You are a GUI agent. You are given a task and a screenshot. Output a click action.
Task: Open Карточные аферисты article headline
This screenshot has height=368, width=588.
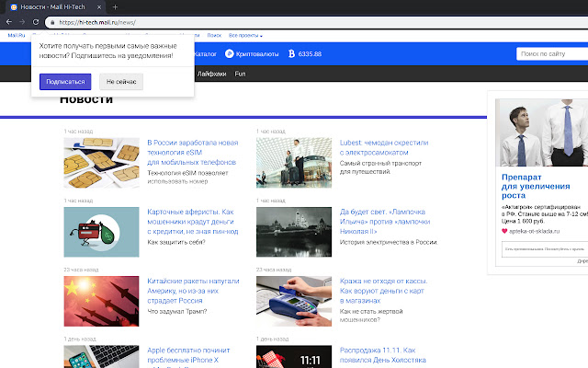tap(193, 222)
